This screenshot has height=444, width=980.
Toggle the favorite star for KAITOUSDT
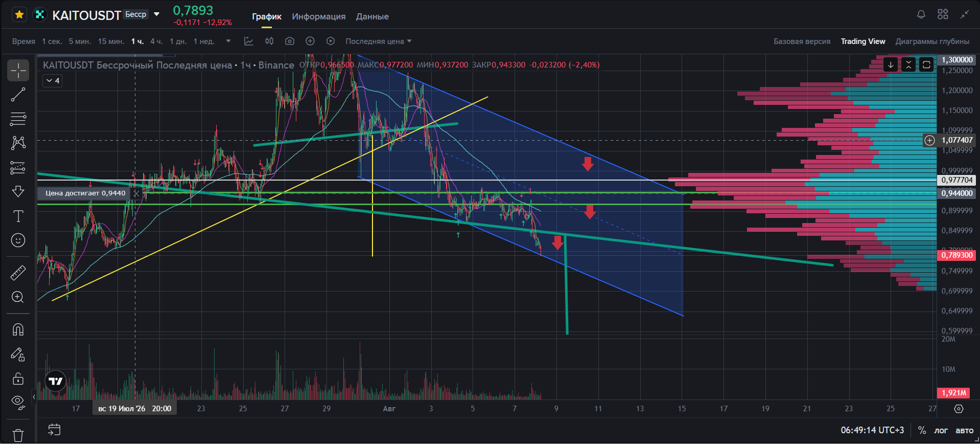(19, 15)
